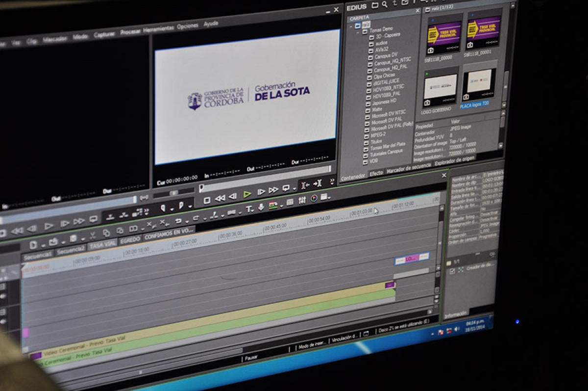Open the Herramientas menu
588x391 pixels.
158,28
